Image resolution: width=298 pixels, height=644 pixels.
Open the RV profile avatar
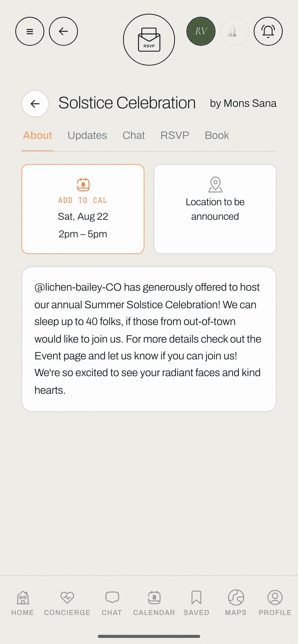[x=201, y=31]
